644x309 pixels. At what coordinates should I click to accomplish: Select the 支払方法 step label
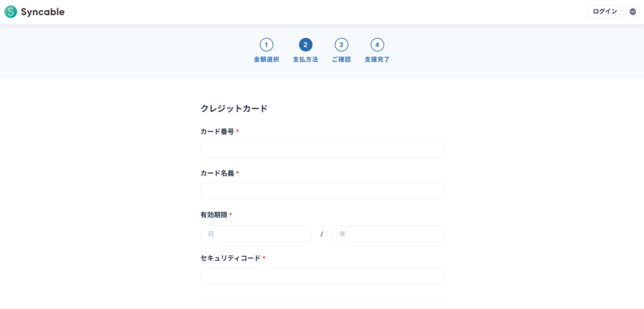pyautogui.click(x=306, y=60)
